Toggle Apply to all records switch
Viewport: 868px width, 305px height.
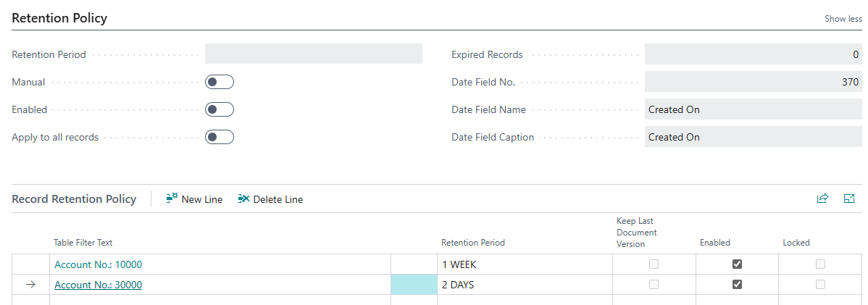point(219,137)
